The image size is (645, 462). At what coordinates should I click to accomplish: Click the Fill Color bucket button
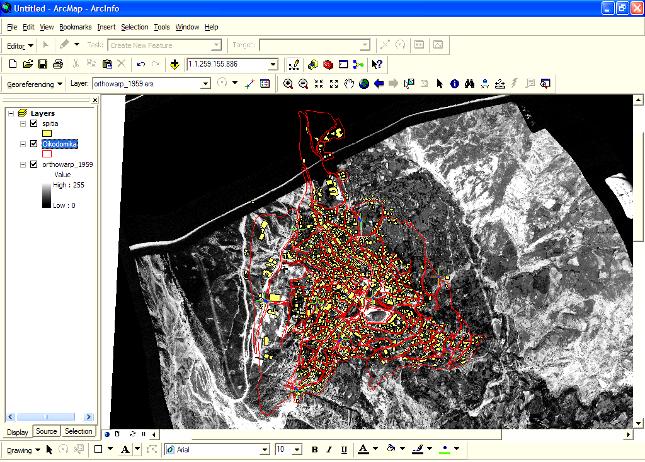click(391, 449)
